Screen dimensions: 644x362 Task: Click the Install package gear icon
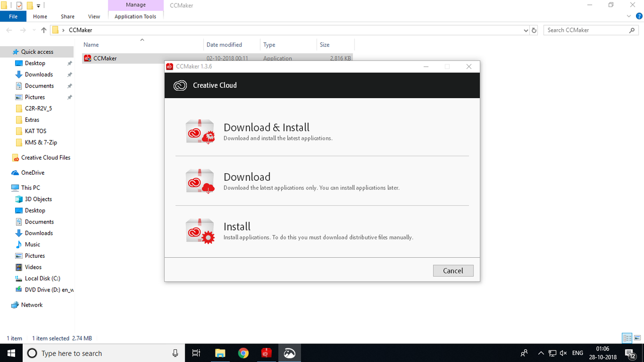200,231
